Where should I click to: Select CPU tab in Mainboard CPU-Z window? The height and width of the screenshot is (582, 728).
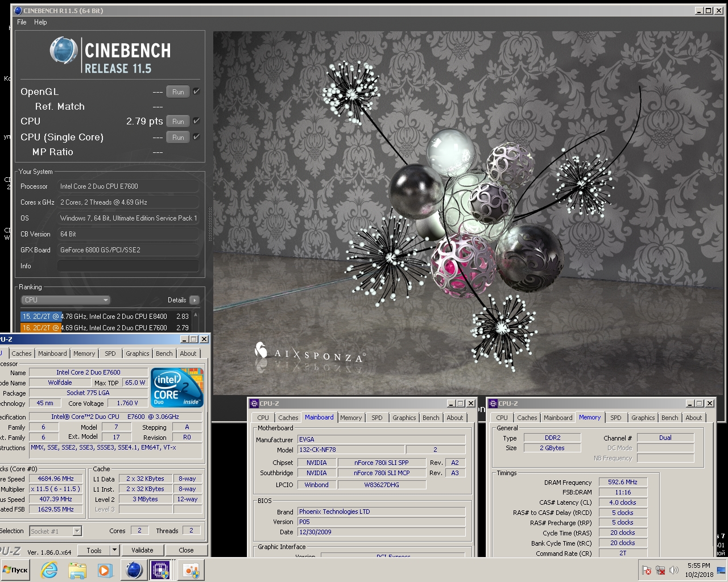click(263, 418)
